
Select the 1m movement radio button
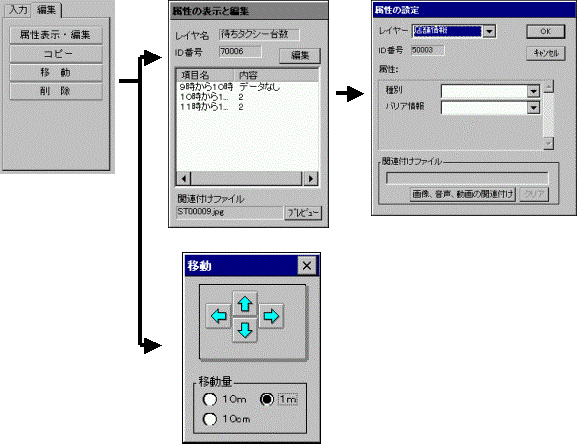pos(267,399)
